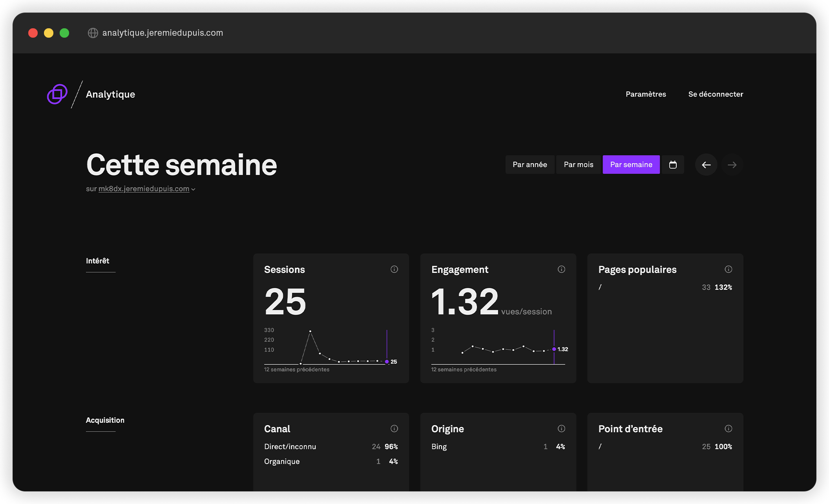The height and width of the screenshot is (504, 829).
Task: Show info for Point d'entrée card
Action: pos(729,429)
